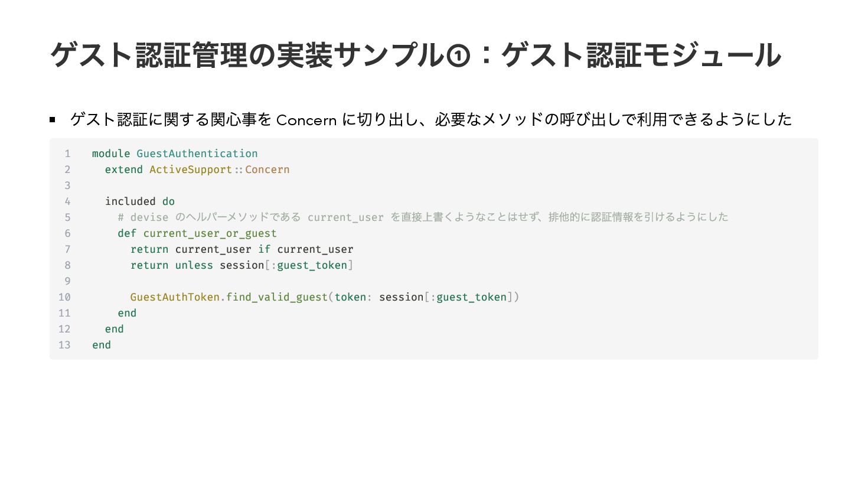The height and width of the screenshot is (489, 868).
Task: Click the "if" keyword on line 7
Action: pyautogui.click(x=264, y=249)
